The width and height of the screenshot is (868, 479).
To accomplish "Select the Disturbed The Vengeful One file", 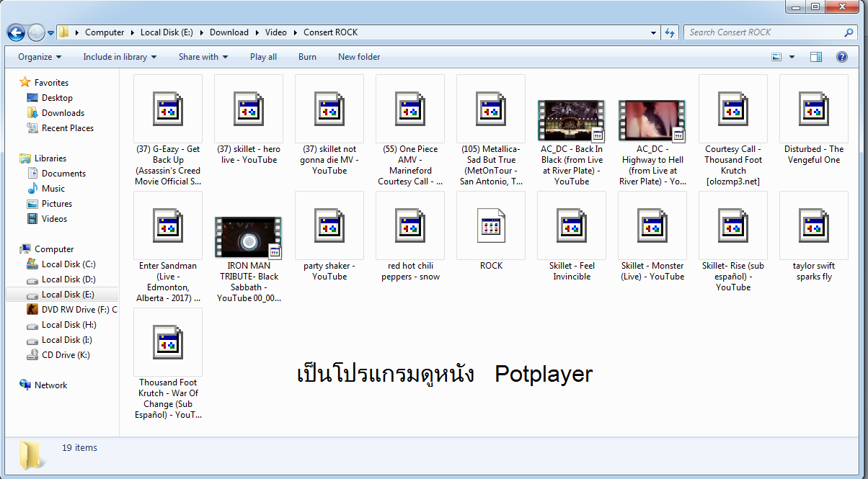I will tap(814, 120).
